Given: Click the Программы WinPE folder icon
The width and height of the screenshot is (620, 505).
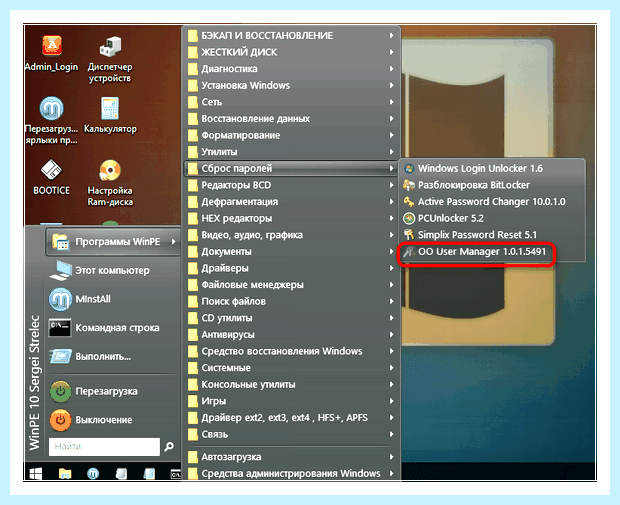Looking at the screenshot, I should pos(61,242).
